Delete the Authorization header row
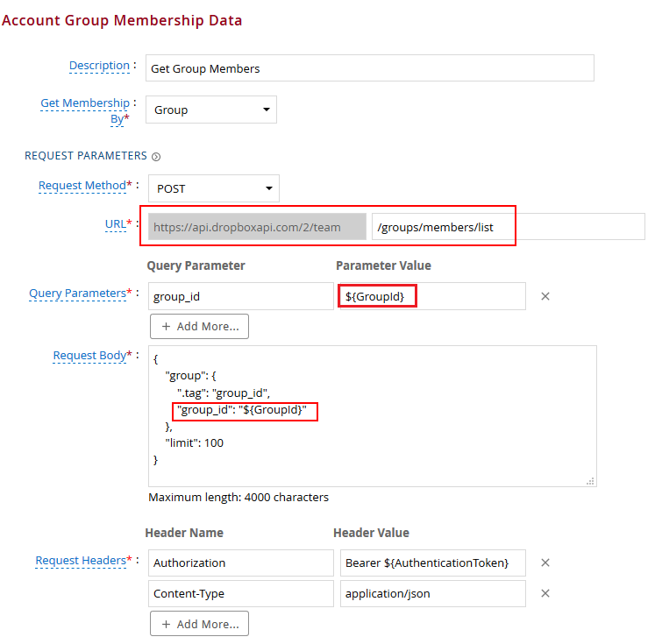This screenshot has height=644, width=655. pyautogui.click(x=545, y=563)
